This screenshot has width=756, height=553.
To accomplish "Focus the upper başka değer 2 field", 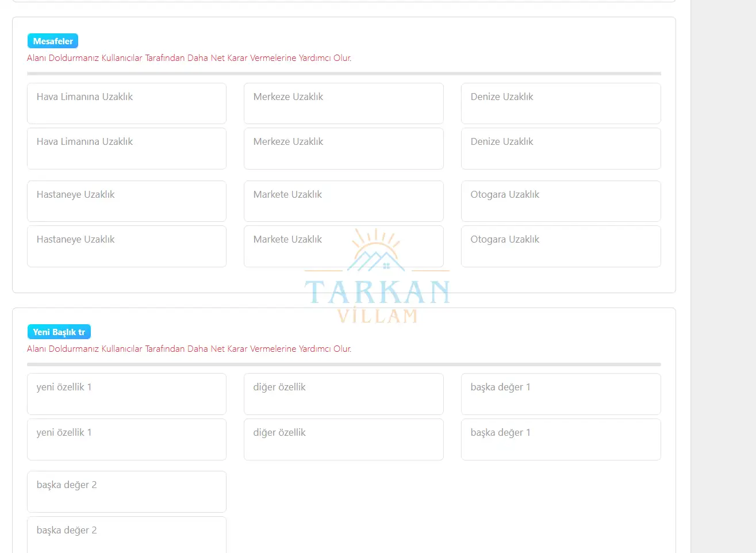I will coord(126,491).
